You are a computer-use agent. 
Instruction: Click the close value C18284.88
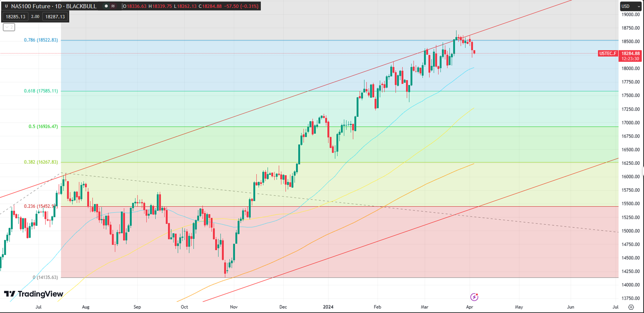(x=210, y=6)
